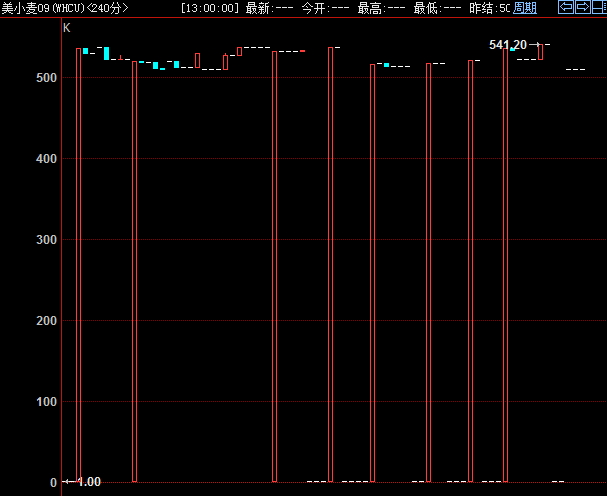Select the small red candle right of 541.20
Viewport: 607px width, 496px height.
tap(541, 52)
